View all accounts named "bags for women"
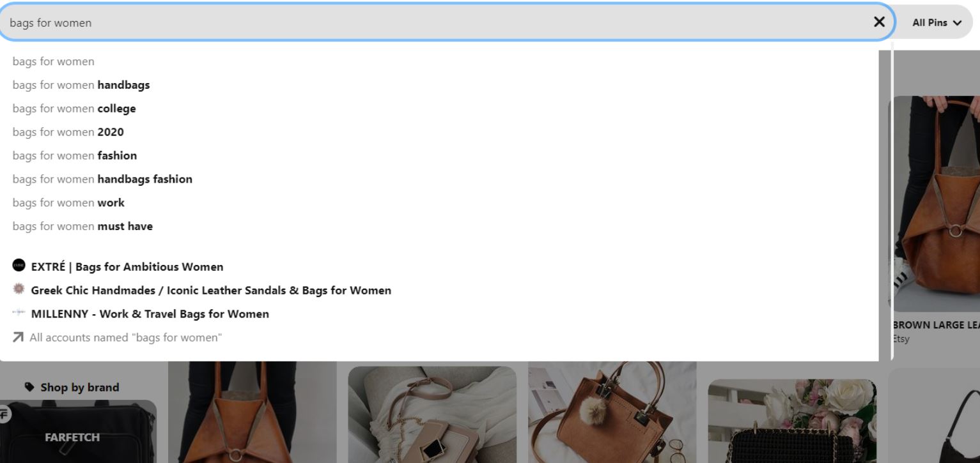Viewport: 980px width, 463px height. [126, 337]
